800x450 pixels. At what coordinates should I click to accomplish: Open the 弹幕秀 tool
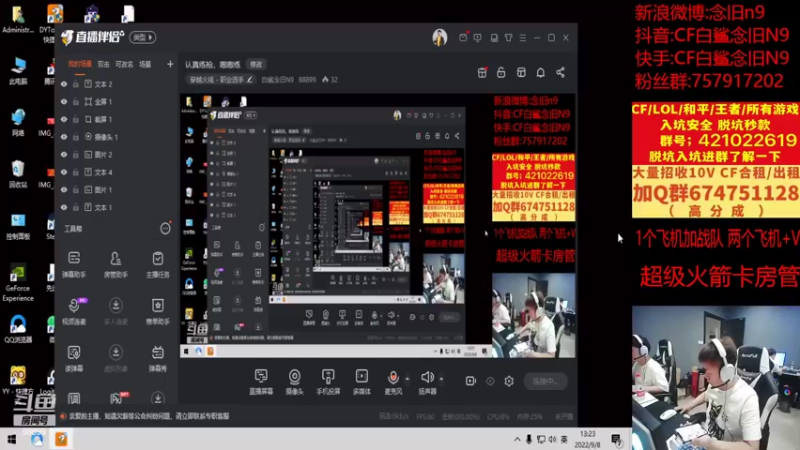[158, 358]
